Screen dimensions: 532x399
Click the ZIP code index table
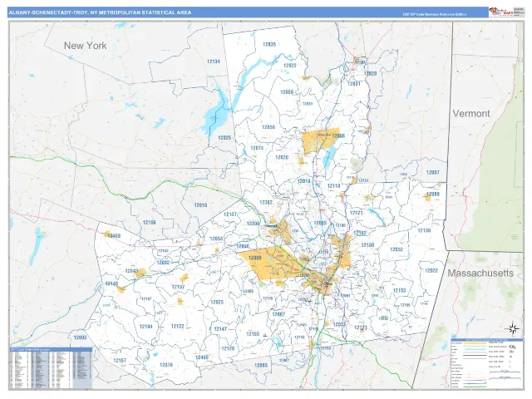(51, 367)
